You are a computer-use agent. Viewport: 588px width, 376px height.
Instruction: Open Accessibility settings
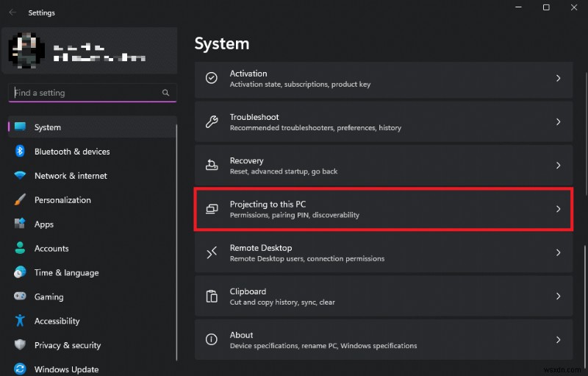(92, 321)
